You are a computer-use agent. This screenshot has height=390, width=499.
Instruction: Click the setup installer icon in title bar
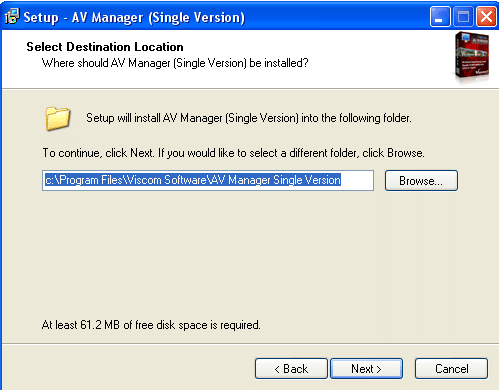coord(12,17)
